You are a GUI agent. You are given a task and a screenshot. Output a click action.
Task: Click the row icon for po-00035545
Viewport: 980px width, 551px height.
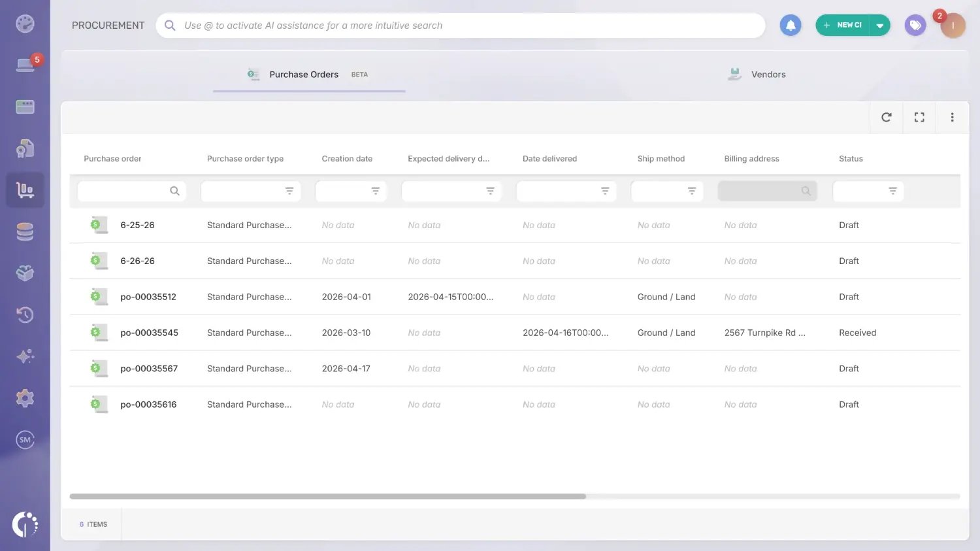(99, 333)
